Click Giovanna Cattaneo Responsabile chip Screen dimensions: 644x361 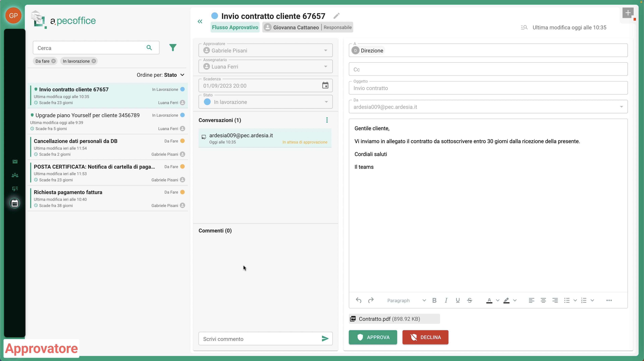point(307,27)
